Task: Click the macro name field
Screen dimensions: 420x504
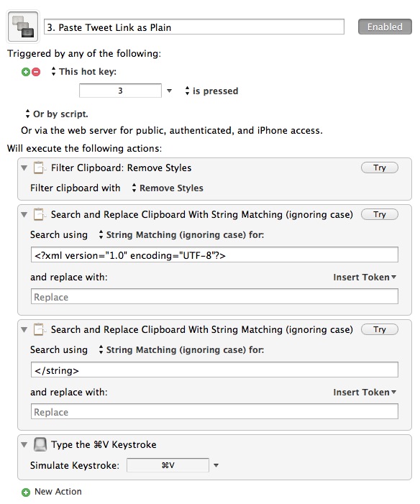Action: coord(194,27)
